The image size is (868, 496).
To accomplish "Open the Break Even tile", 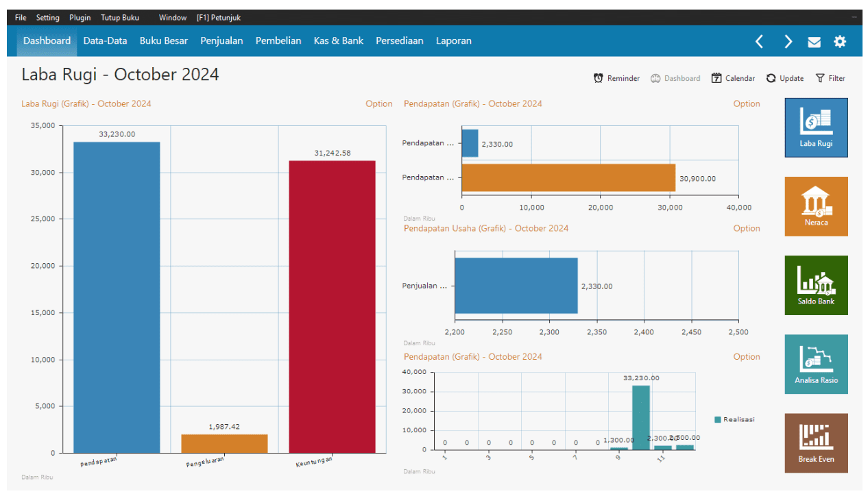I will [816, 443].
